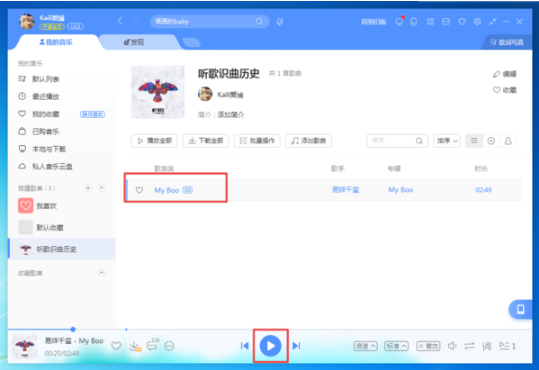Collect the playlist with heart button
Screen dimensions: 539x370
point(505,90)
